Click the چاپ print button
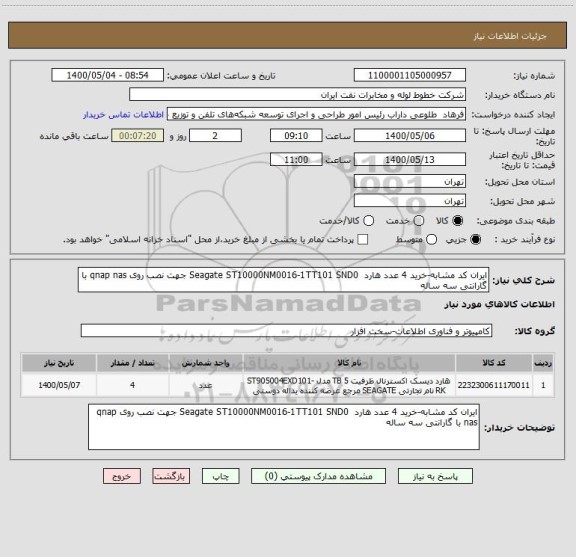The image size is (576, 557). click(x=220, y=476)
